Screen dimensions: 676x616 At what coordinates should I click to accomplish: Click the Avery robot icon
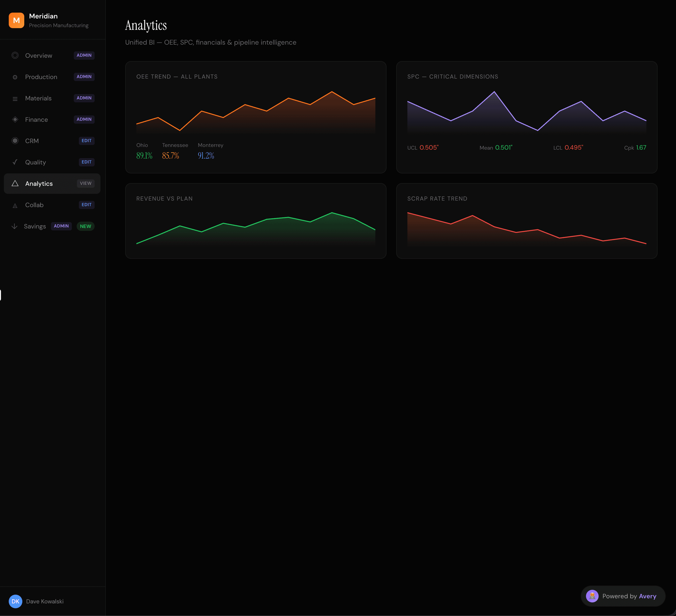(593, 596)
